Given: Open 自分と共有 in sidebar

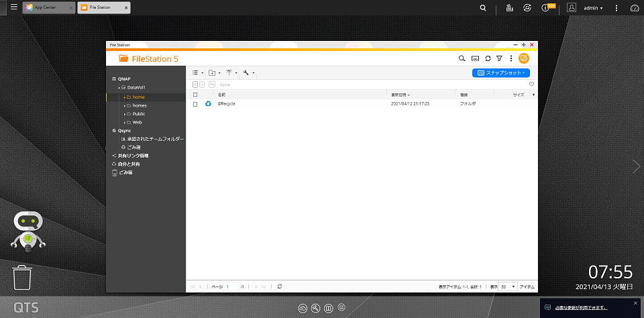Looking at the screenshot, I should [129, 164].
